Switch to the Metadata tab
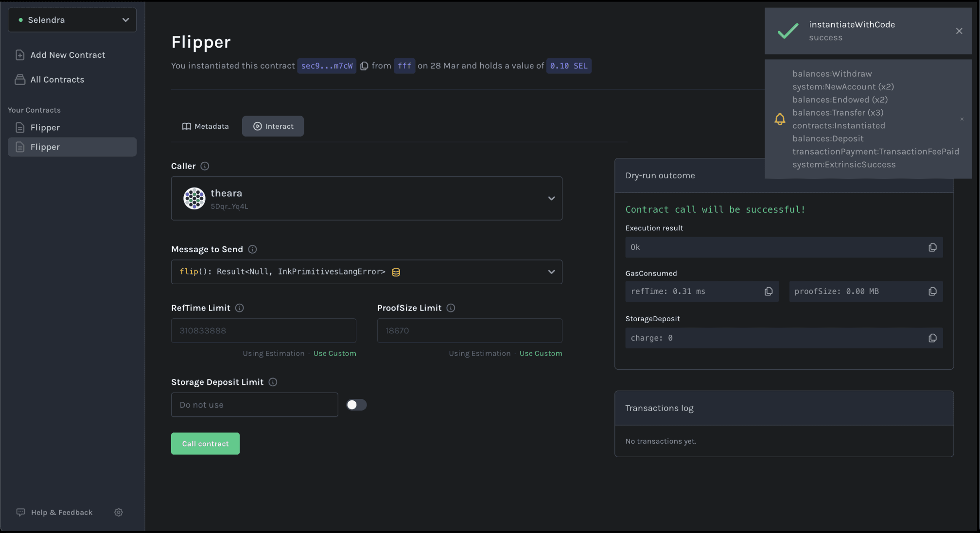 (x=205, y=126)
